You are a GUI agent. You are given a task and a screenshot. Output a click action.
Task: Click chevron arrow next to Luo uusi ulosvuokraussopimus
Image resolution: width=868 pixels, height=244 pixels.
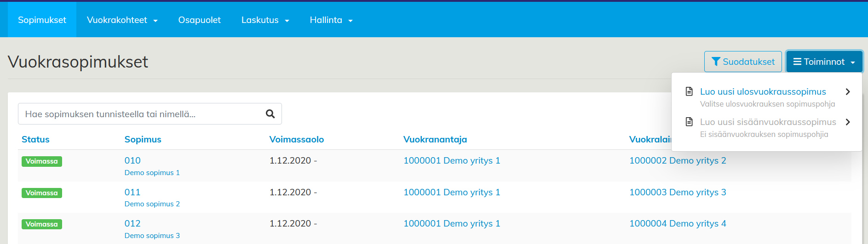point(847,92)
